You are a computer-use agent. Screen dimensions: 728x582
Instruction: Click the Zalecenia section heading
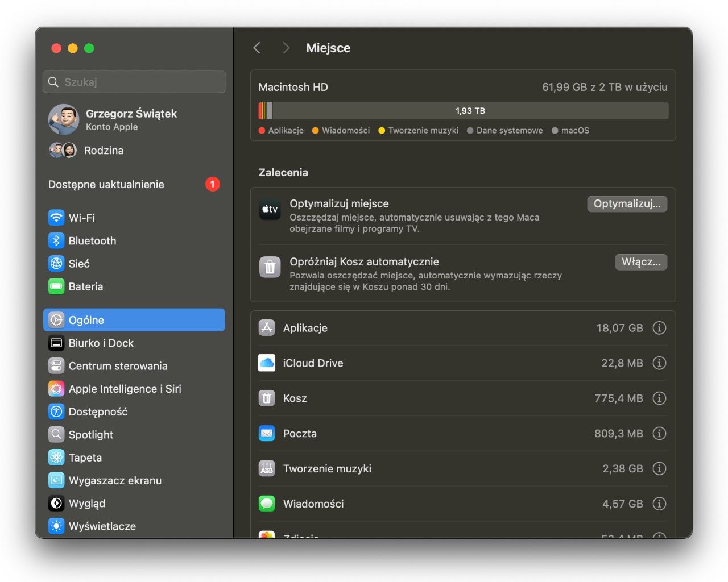point(283,172)
